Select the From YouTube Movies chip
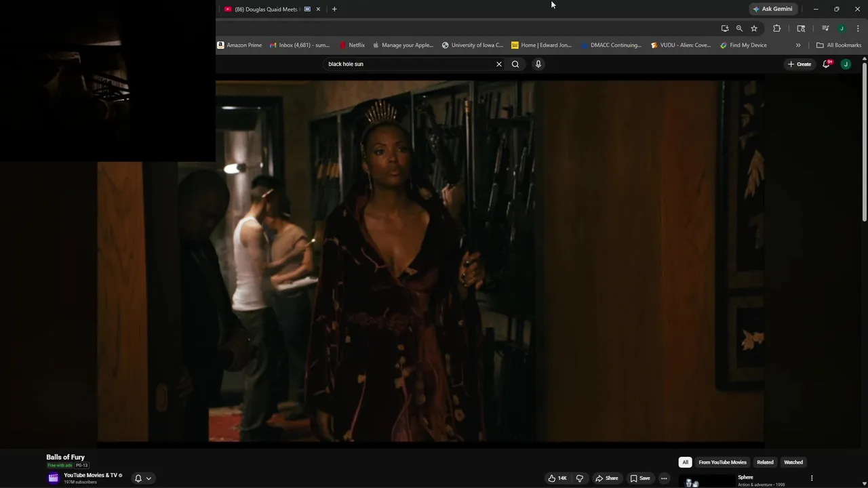The width and height of the screenshot is (868, 488). [722, 462]
